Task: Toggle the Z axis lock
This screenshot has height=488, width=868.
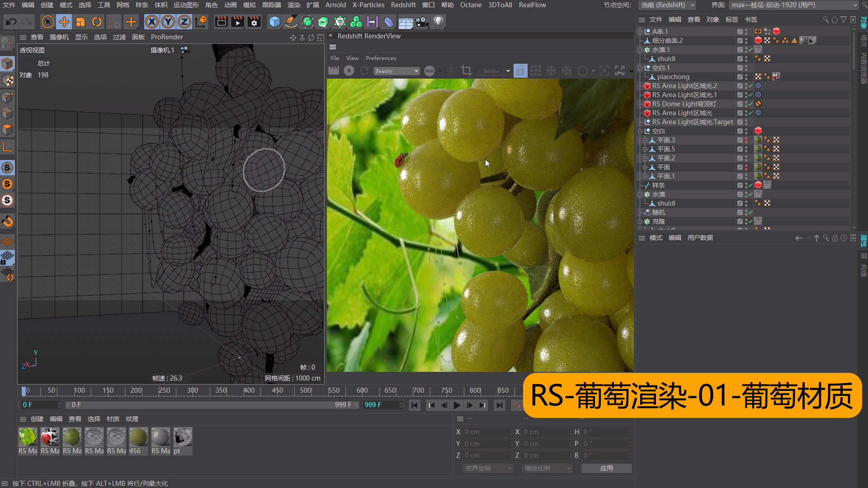Action: pos(184,22)
